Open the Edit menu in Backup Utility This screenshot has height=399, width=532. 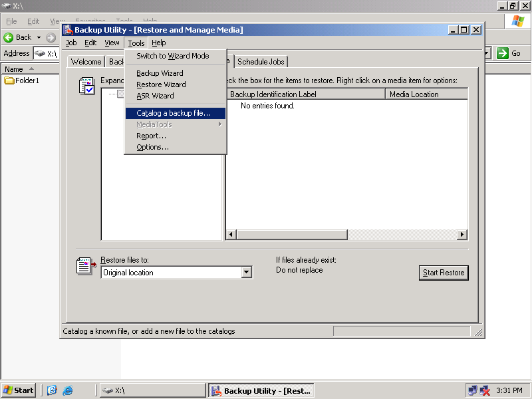[90, 43]
